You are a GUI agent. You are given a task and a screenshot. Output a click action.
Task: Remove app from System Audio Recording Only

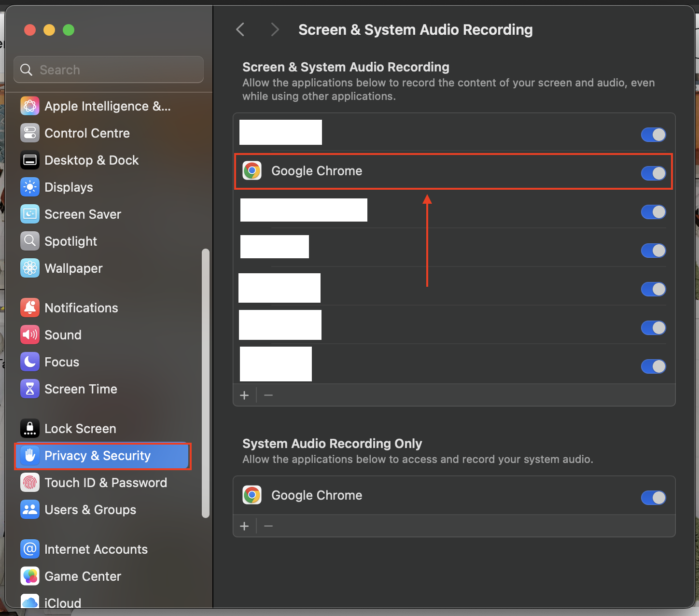pyautogui.click(x=268, y=526)
